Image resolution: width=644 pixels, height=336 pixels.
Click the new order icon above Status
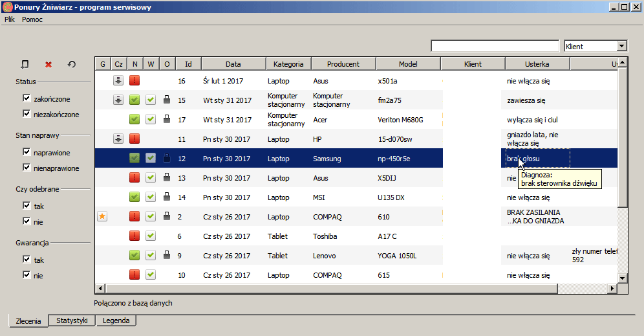(x=25, y=64)
